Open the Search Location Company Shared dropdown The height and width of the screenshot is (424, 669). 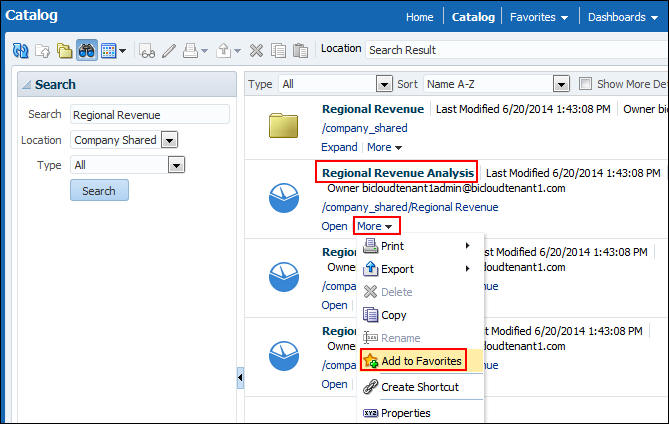tap(169, 140)
